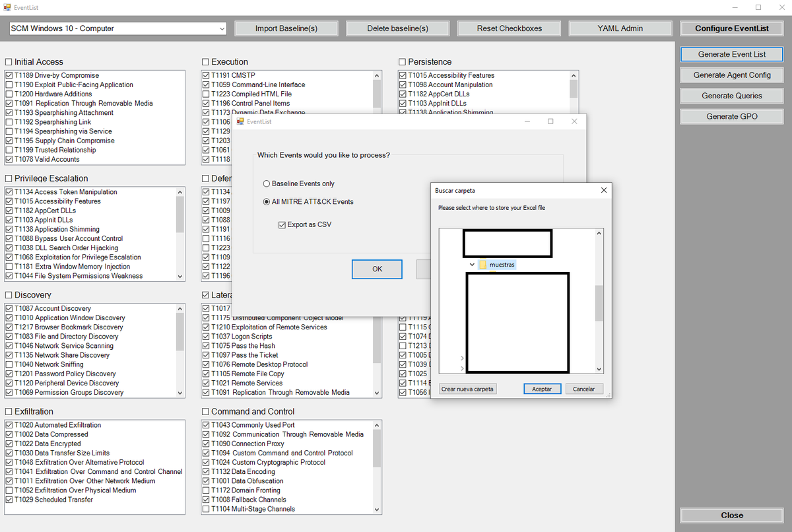Click Generate Event List button
The width and height of the screenshot is (792, 532).
(x=732, y=54)
